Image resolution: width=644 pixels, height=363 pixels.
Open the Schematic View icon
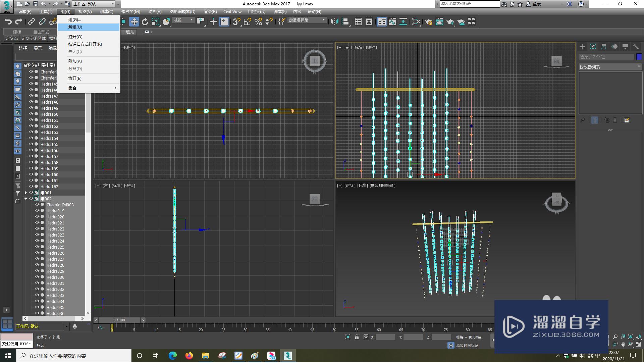[403, 22]
